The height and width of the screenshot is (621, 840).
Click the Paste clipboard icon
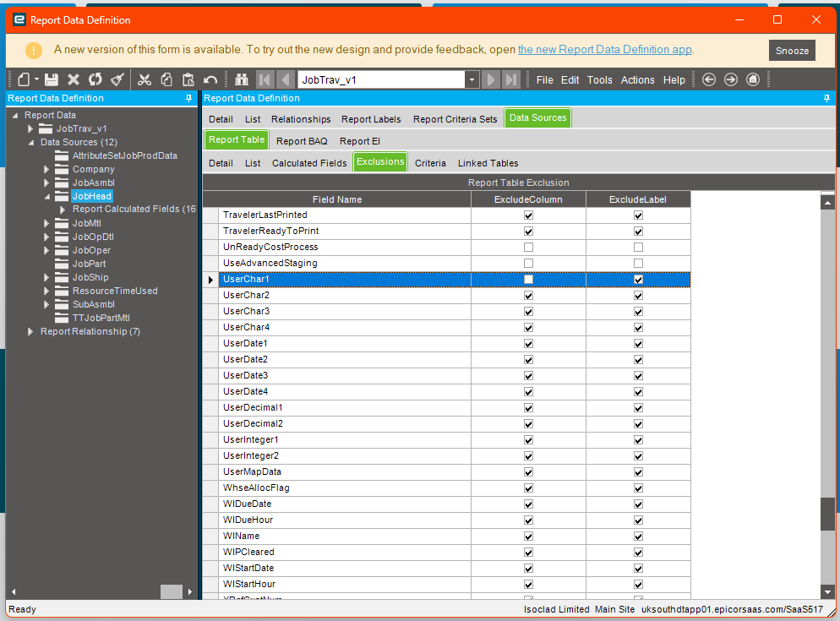pos(188,79)
